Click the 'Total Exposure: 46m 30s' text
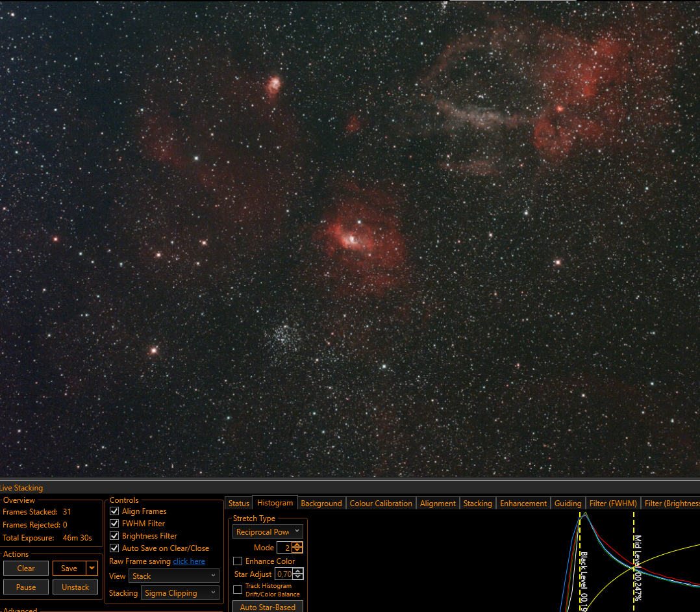 tap(47, 538)
